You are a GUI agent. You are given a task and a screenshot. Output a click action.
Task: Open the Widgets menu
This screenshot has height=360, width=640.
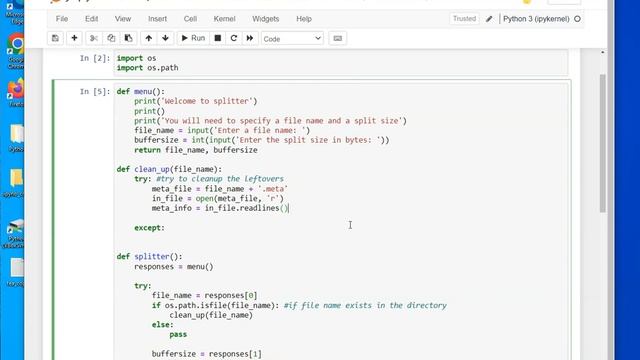coord(266,19)
